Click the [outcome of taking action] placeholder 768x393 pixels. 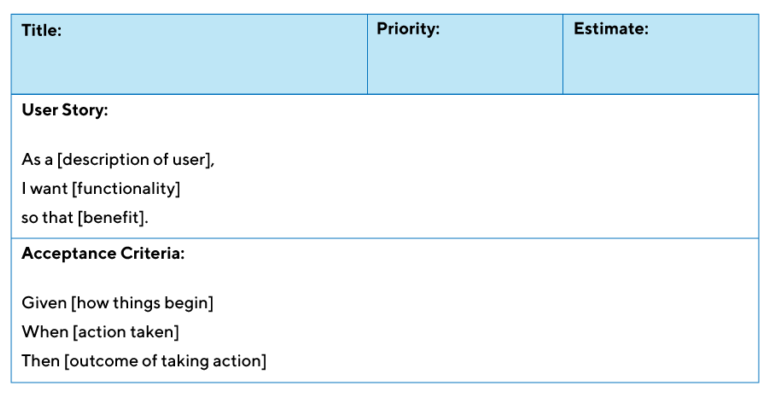point(165,361)
